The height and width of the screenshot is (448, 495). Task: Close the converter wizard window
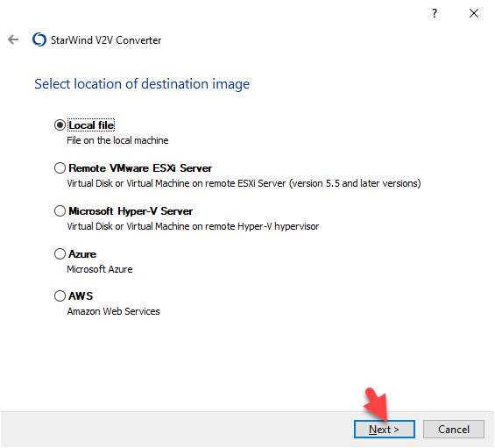(473, 13)
